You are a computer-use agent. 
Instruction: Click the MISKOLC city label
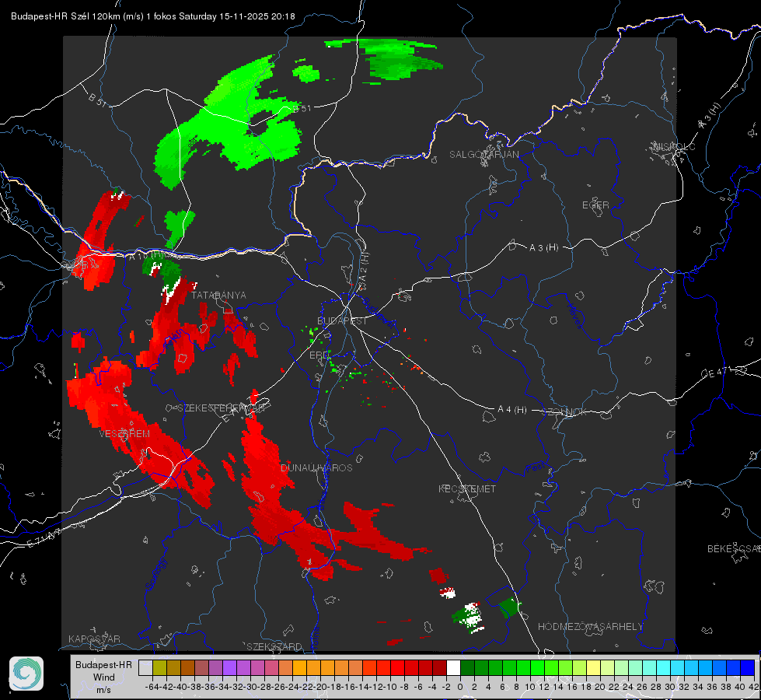(674, 146)
